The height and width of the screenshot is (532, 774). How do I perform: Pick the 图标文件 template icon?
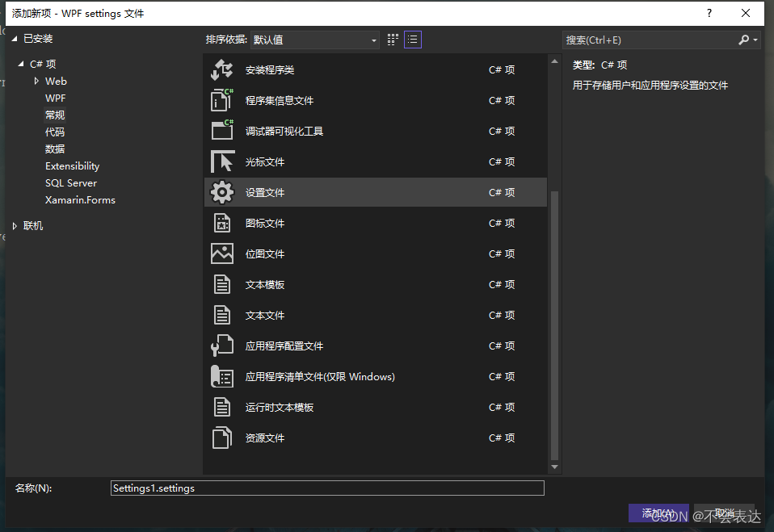coord(222,223)
